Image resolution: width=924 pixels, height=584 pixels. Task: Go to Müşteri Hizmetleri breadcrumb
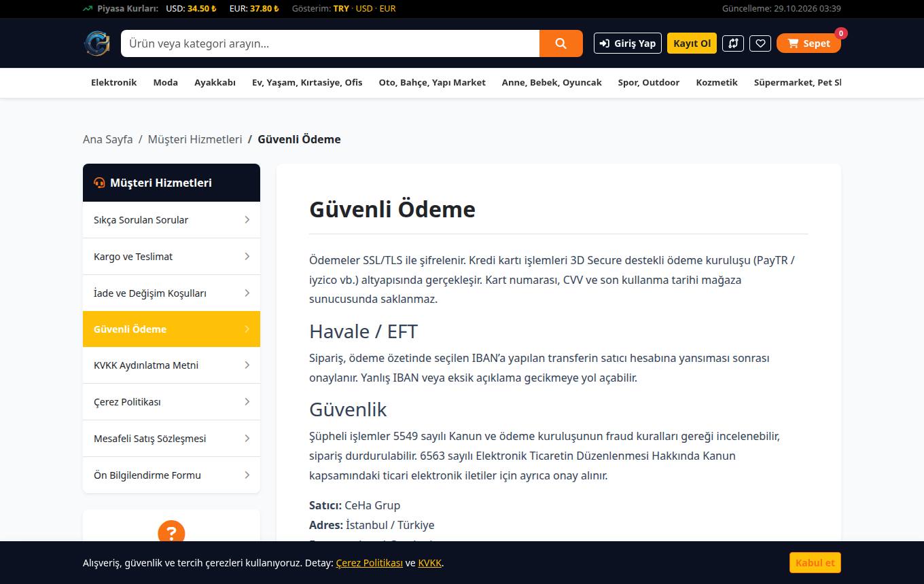(195, 139)
